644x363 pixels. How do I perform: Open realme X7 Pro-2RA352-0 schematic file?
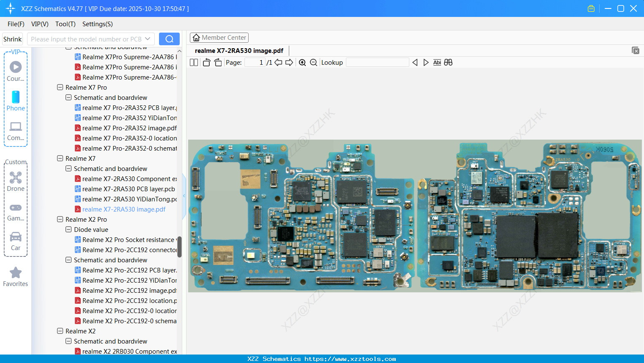pos(126,148)
